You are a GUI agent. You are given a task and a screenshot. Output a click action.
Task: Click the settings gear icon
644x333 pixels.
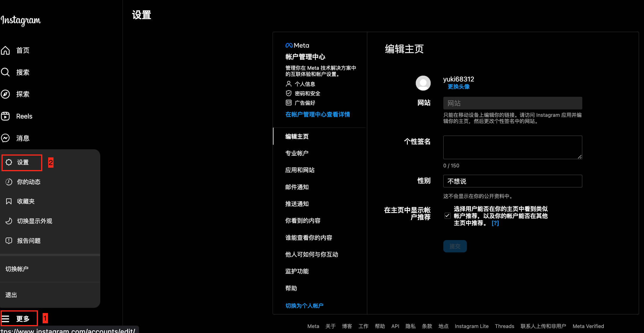point(9,162)
